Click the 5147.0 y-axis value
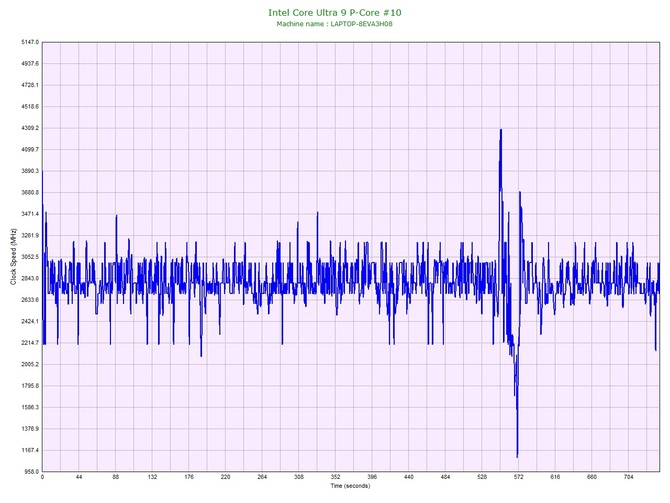670x503 pixels. point(30,42)
